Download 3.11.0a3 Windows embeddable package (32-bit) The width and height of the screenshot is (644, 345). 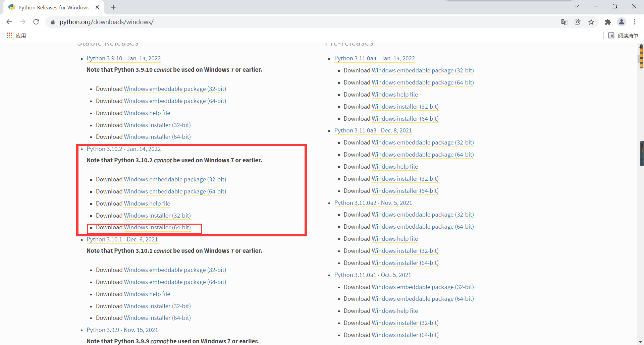(x=423, y=142)
